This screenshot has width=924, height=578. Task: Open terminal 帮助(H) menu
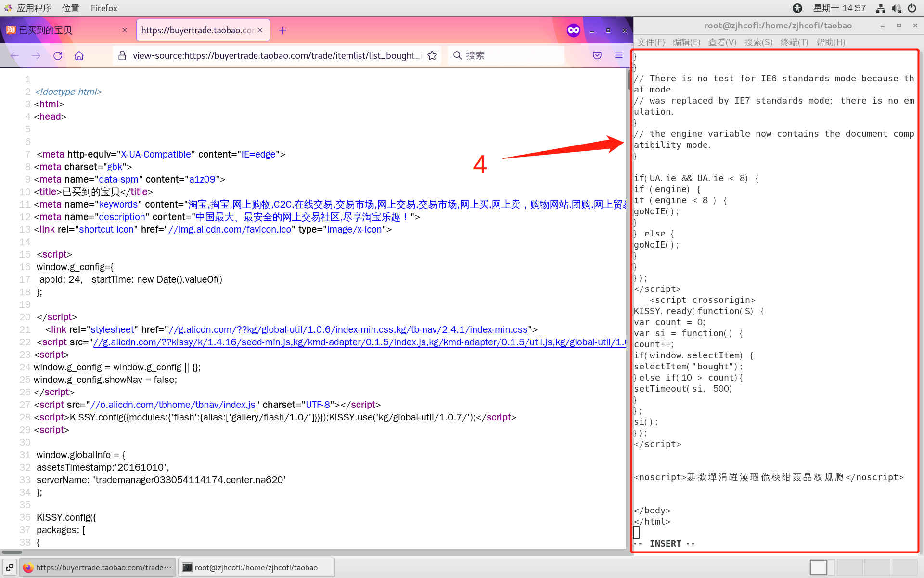831,42
